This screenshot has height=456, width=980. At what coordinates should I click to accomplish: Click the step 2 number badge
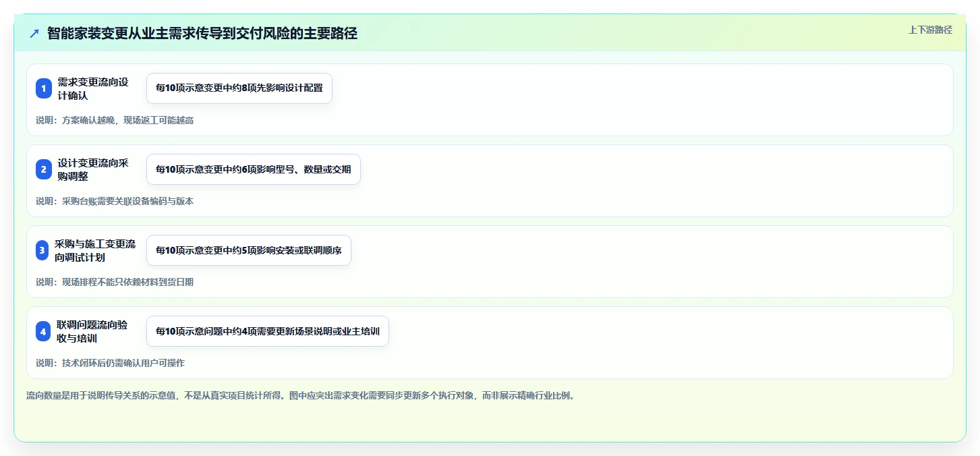[x=44, y=169]
